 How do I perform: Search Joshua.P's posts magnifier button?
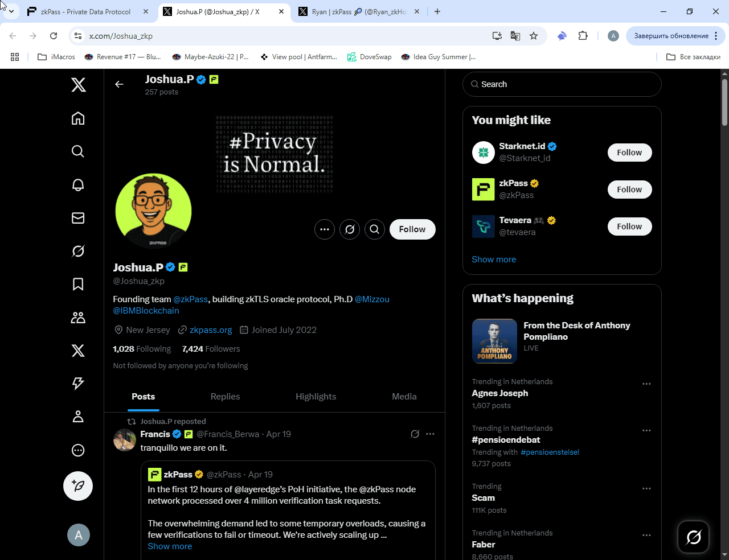(x=375, y=229)
